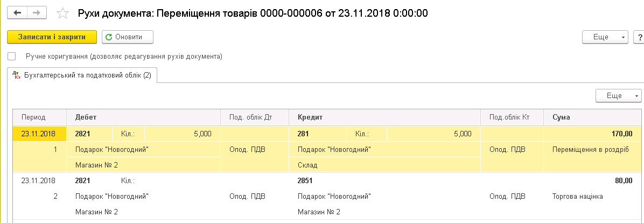Select the 170,00 amount cell
Image resolution: width=644 pixels, height=223 pixels.
click(592, 134)
